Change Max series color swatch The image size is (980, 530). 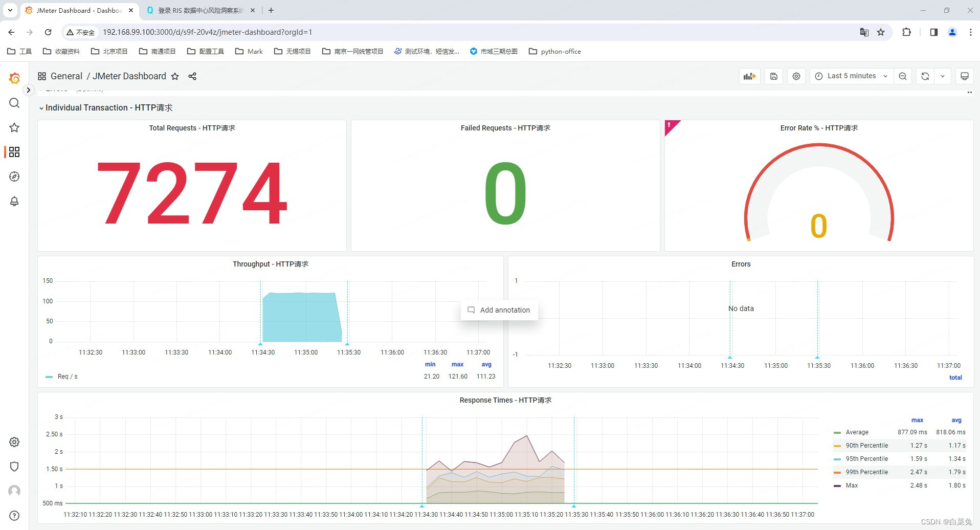(x=837, y=486)
